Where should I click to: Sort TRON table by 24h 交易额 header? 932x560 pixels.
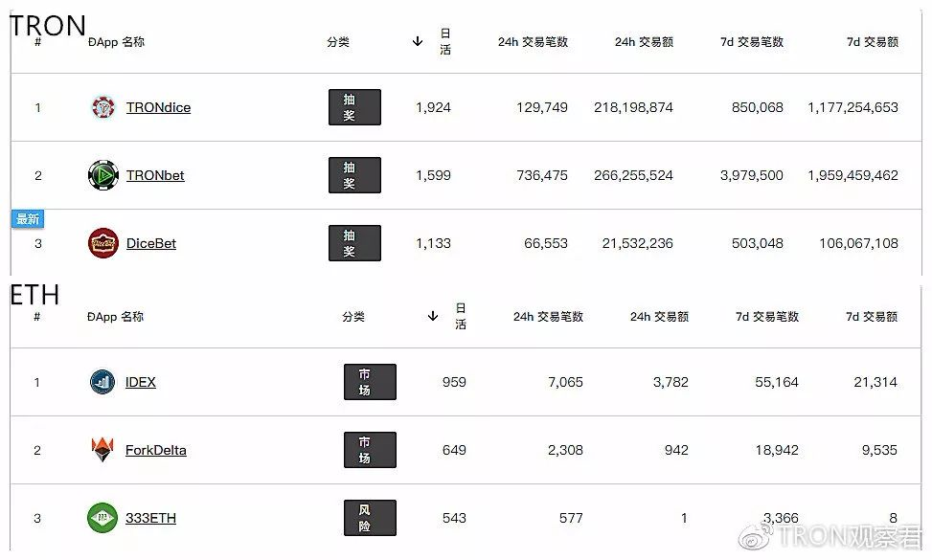644,41
